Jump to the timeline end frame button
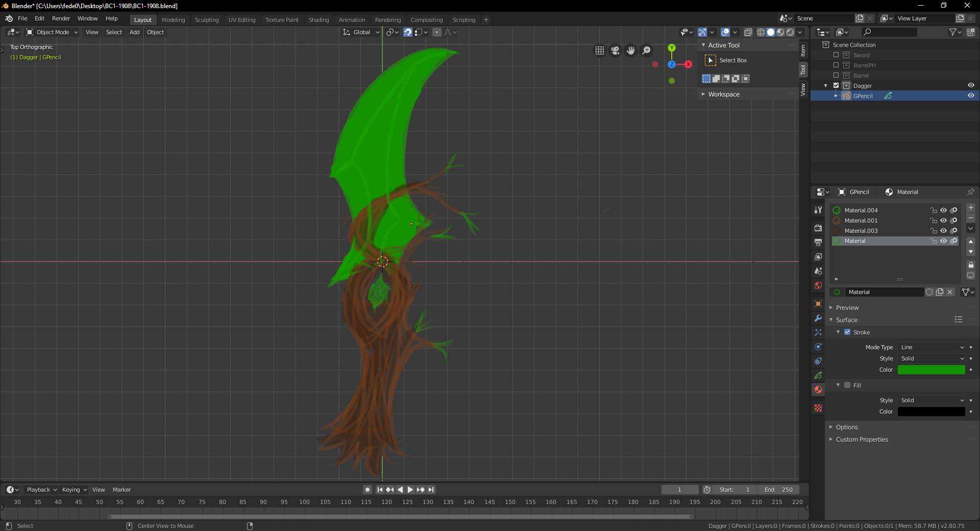This screenshot has width=980, height=531. pos(431,490)
